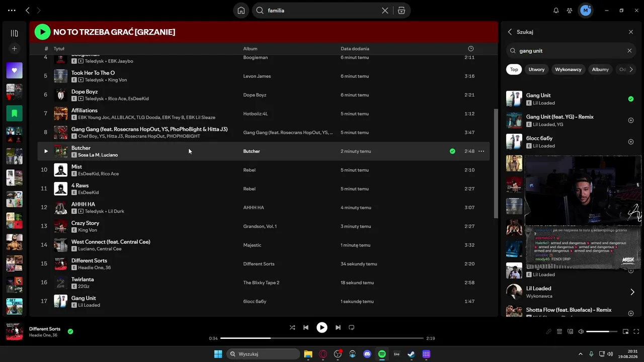The image size is (644, 362).
Task: Select the track 'Twirlanta'
Action: [x=83, y=280]
